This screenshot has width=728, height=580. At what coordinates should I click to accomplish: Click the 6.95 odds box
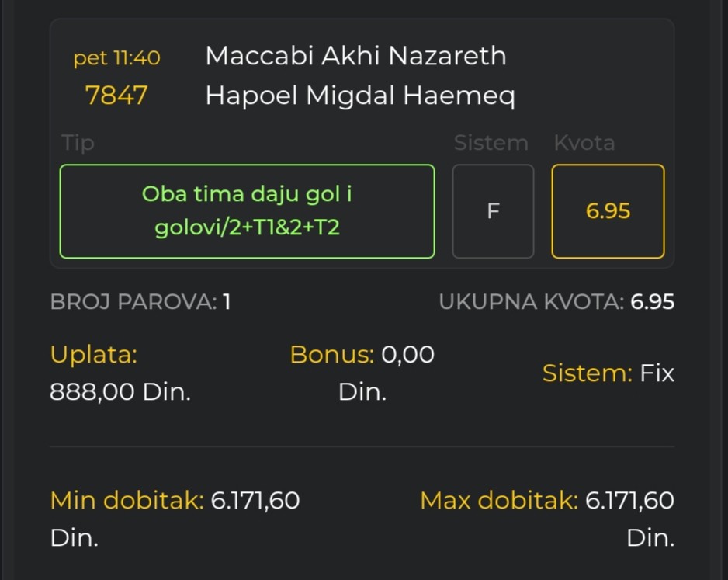click(x=608, y=211)
